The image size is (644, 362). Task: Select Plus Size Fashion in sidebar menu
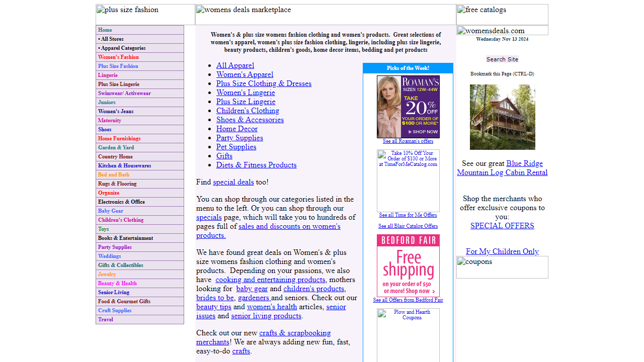coord(118,66)
